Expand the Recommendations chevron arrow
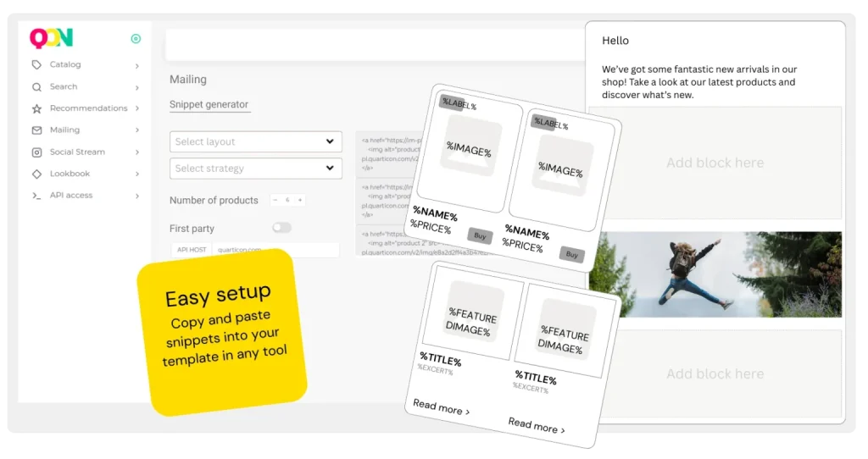This screenshot has height=459, width=868. tap(136, 108)
